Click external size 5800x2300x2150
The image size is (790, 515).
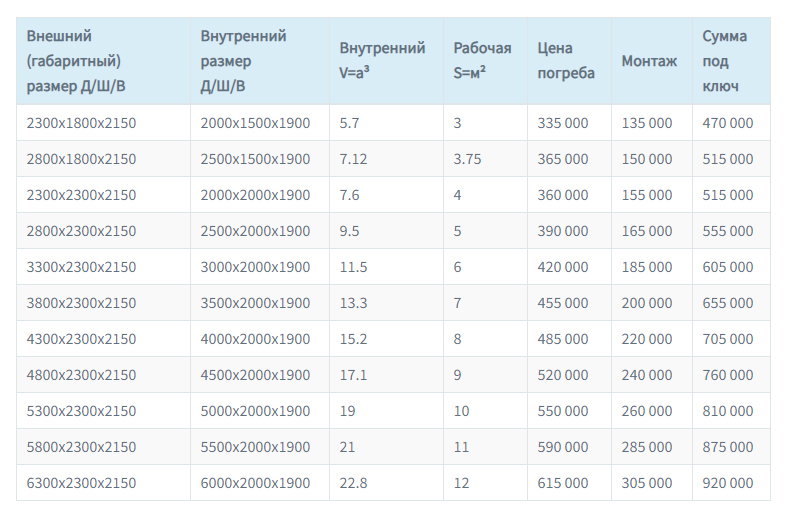coord(81,447)
